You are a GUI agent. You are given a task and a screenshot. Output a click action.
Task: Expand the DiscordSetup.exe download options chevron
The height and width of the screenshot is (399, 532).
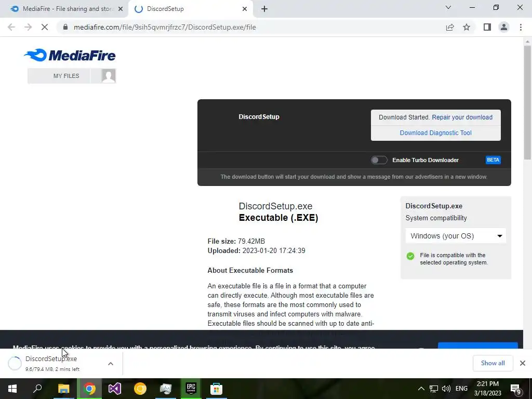pos(111,364)
